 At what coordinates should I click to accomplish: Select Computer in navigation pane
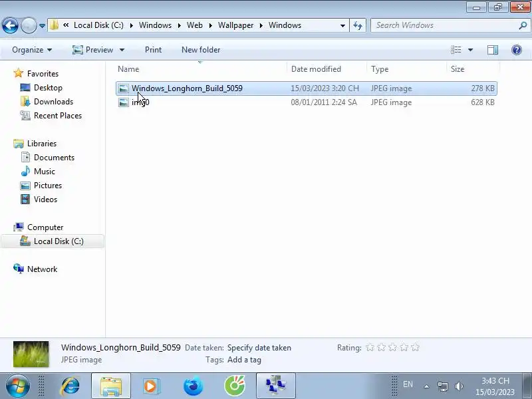coord(45,227)
